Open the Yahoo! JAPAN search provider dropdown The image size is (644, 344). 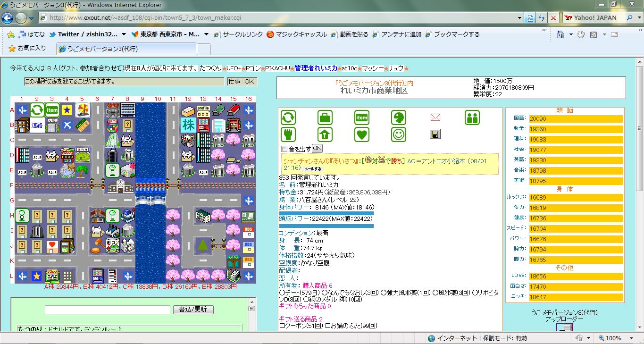(638, 18)
